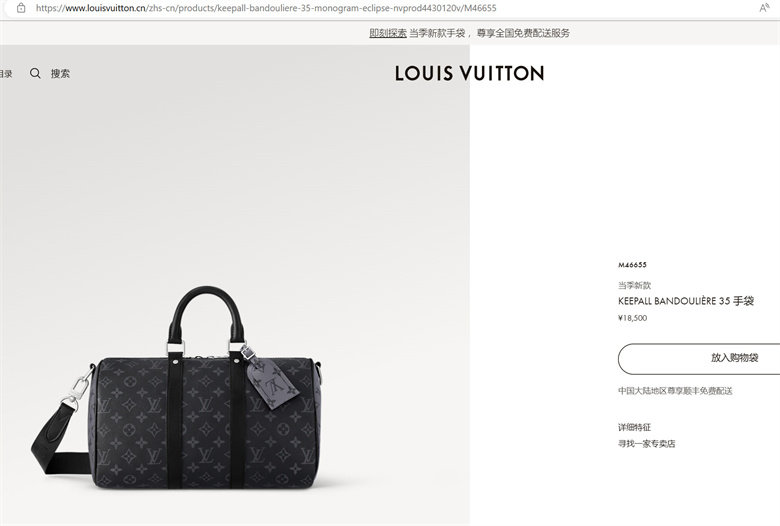780x526 pixels.
Task: Select the KEEPALL BANDOULIÈRE 35 手袋 product title
Action: tap(686, 301)
